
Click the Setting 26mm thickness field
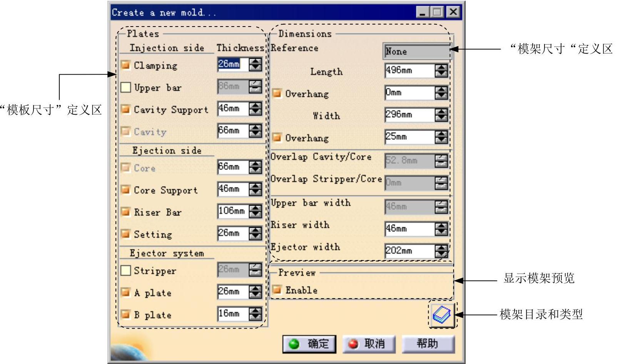233,233
